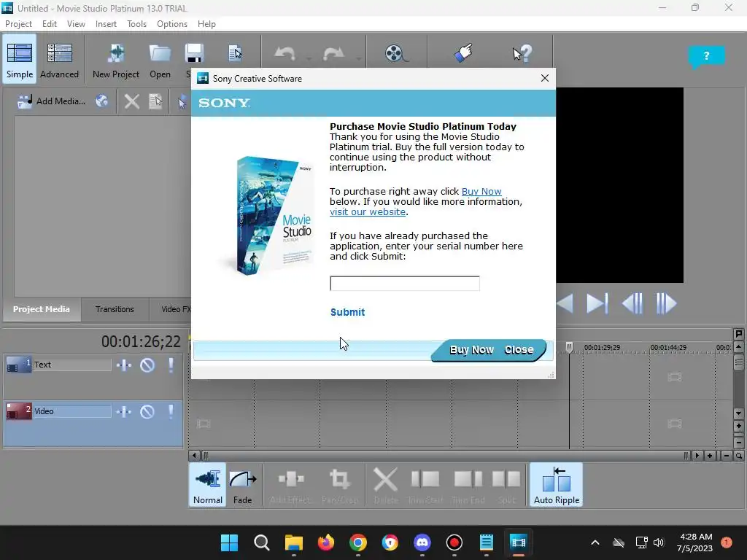The width and height of the screenshot is (747, 560).
Task: Step to previous frame in preview
Action: (x=632, y=304)
